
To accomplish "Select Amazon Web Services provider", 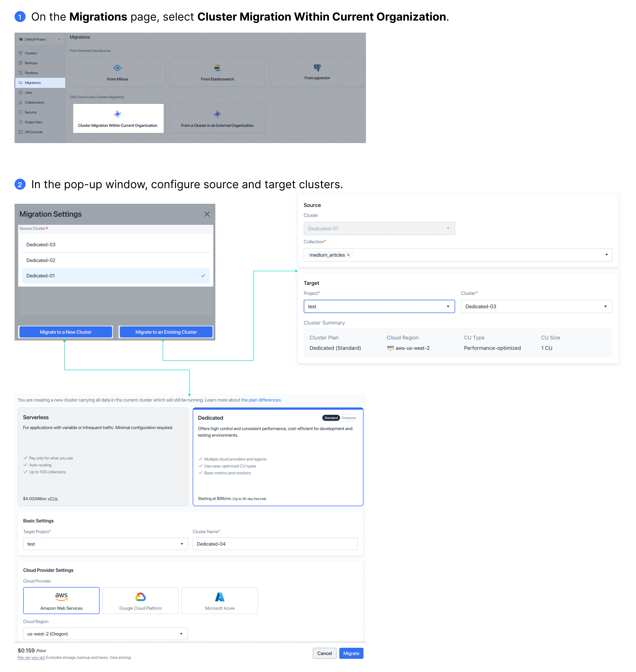I will click(x=61, y=601).
